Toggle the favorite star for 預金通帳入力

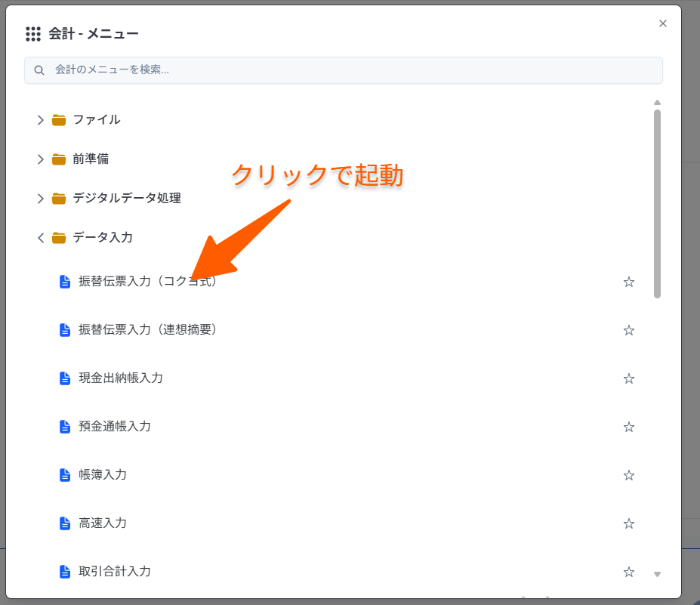(x=629, y=426)
